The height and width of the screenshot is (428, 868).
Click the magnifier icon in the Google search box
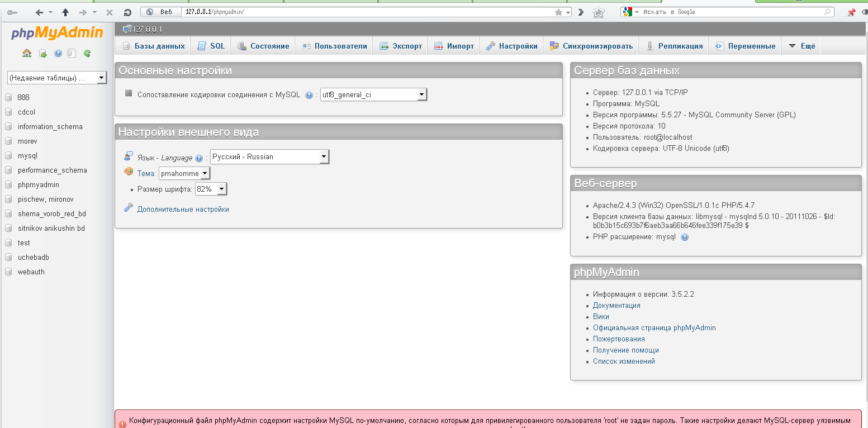coord(828,12)
